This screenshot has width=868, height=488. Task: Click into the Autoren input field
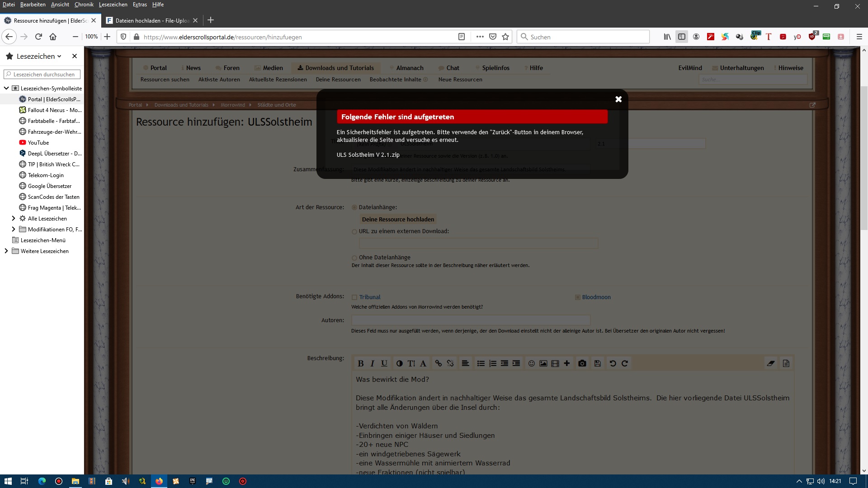point(471,320)
